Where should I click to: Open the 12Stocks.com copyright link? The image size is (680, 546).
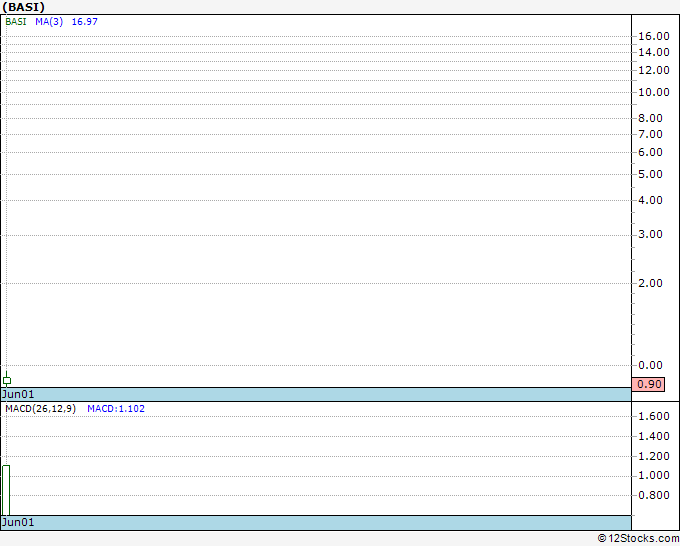pos(638,538)
